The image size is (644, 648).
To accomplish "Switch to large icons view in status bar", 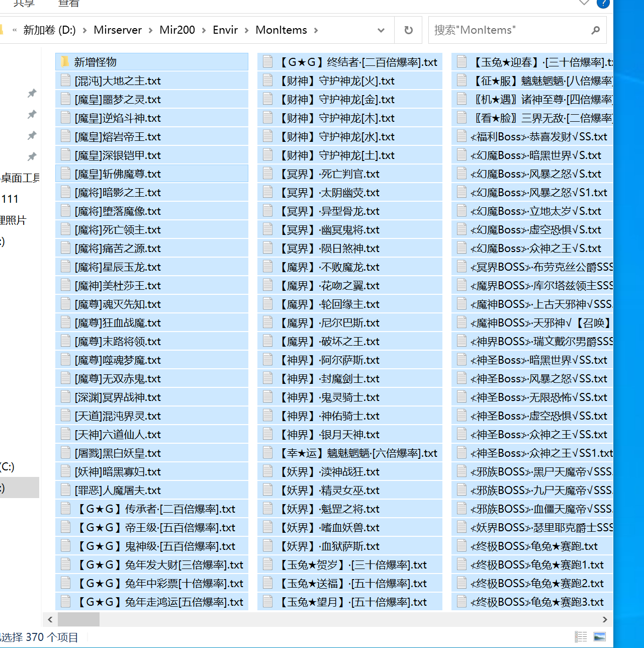I will tap(600, 637).
